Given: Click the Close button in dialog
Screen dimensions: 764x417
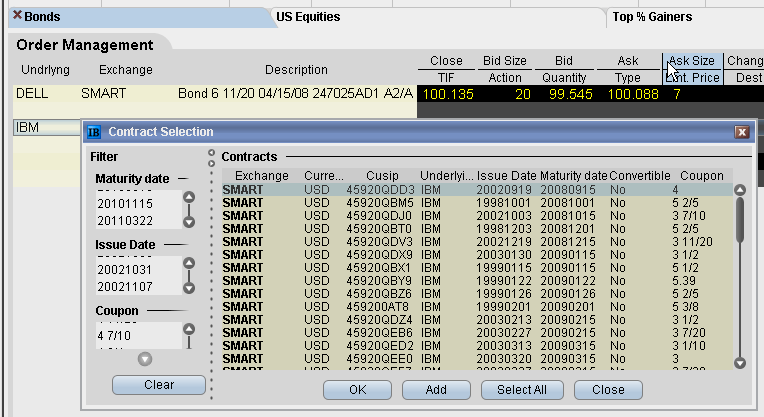Looking at the screenshot, I should (608, 390).
